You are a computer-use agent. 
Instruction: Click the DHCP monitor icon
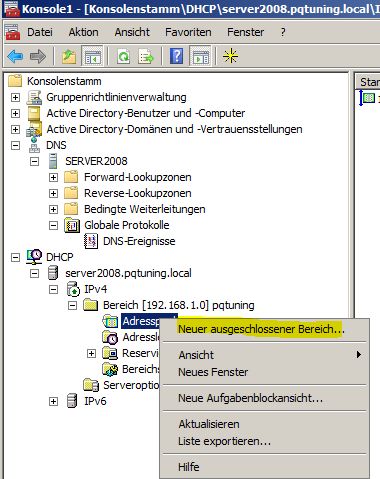click(34, 257)
